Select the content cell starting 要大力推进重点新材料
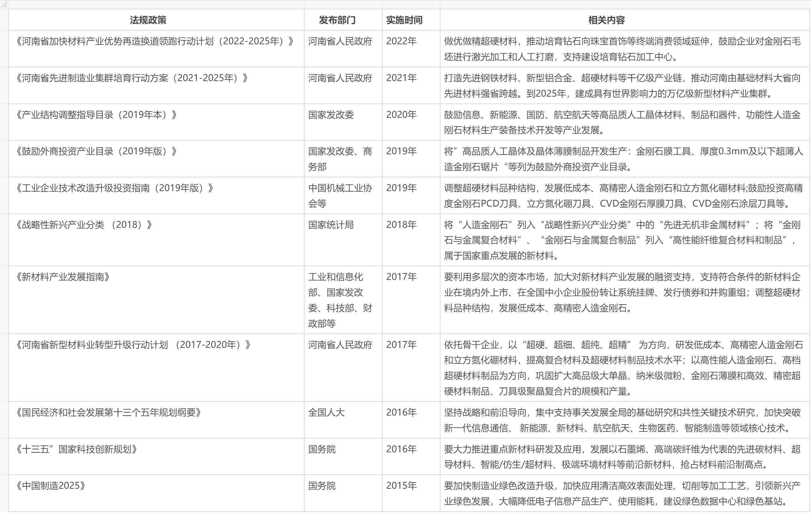Viewport: 812px width, 514px height. pos(625,457)
